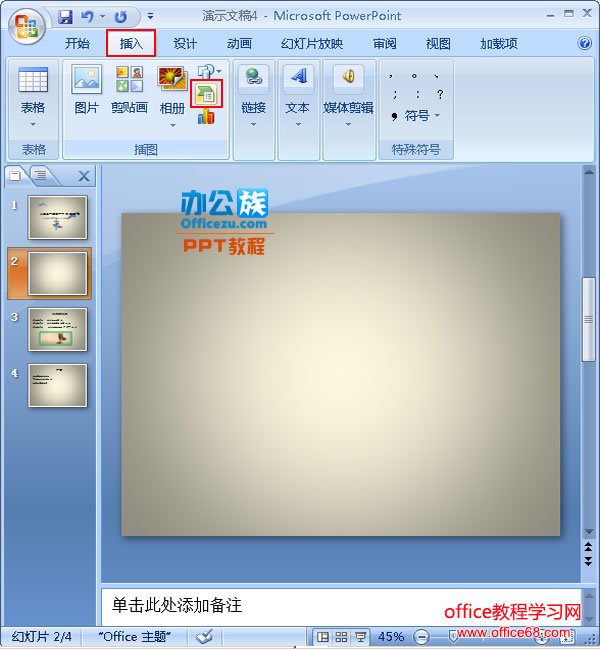Switch to the Slides thumbnail pane tab

point(15,176)
